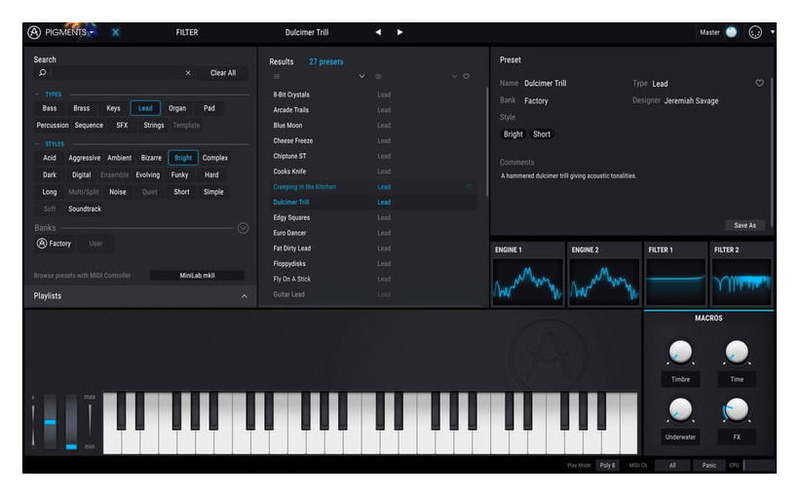
Task: Enable the Strings type filter
Action: coord(153,125)
